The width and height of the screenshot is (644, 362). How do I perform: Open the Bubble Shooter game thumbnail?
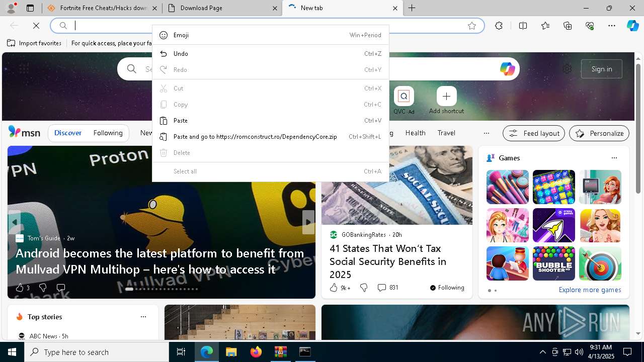pyautogui.click(x=553, y=263)
